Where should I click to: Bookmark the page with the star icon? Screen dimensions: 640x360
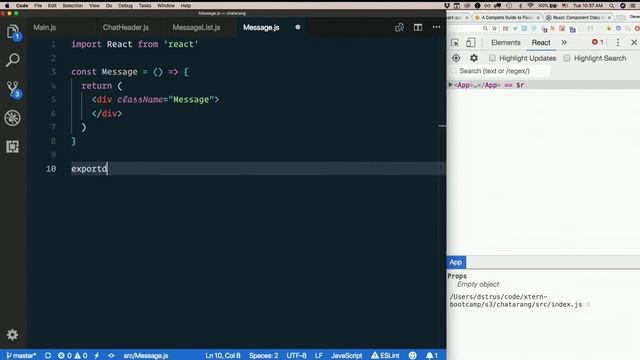[494, 29]
